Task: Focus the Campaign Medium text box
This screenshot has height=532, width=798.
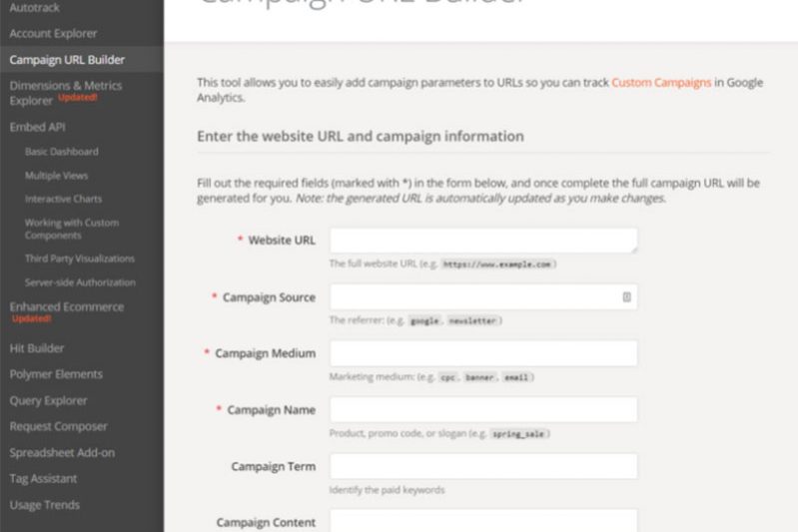Action: pos(483,353)
